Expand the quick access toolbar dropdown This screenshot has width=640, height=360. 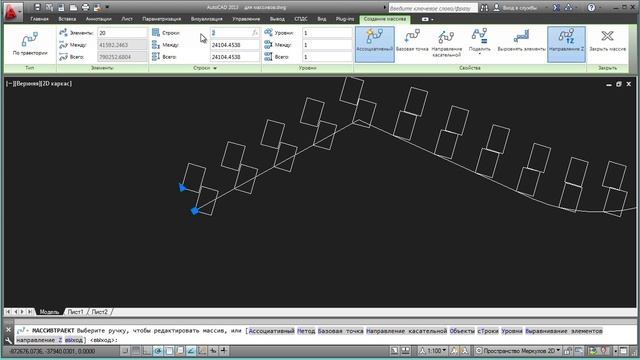coord(107,7)
